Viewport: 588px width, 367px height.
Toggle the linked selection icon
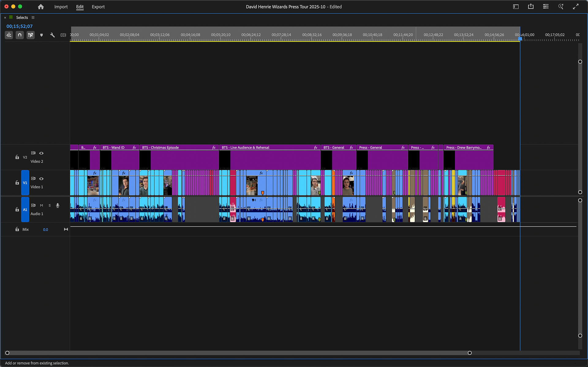31,35
